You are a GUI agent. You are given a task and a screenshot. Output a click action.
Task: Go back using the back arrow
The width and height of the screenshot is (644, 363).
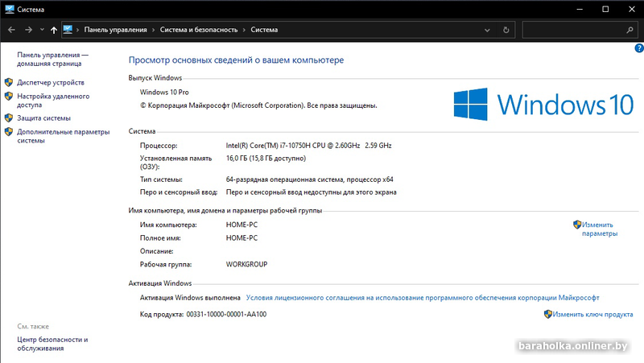click(x=11, y=30)
